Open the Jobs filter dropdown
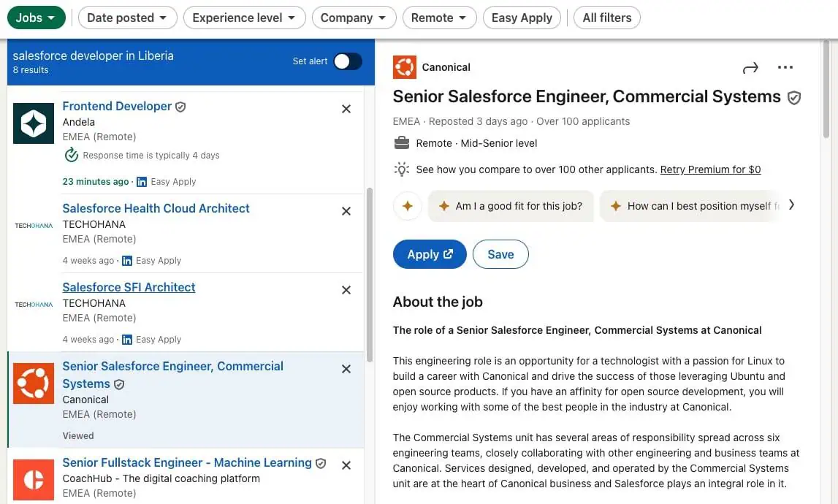The image size is (838, 504). pos(37,18)
